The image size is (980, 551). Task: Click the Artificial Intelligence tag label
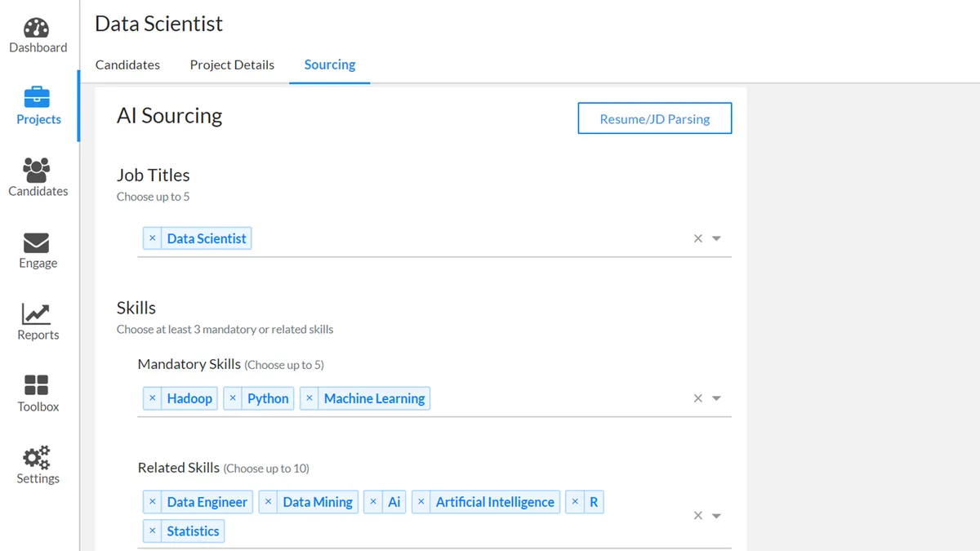point(495,502)
